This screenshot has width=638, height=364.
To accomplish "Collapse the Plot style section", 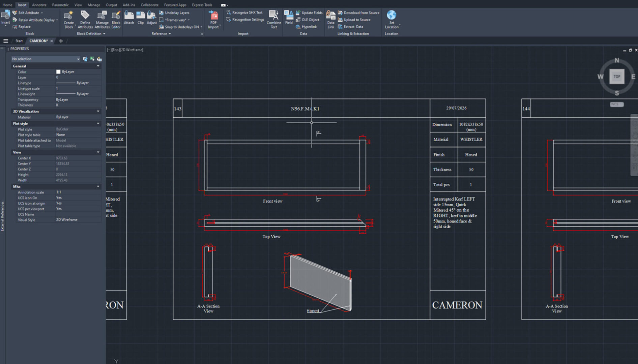I will (98, 124).
